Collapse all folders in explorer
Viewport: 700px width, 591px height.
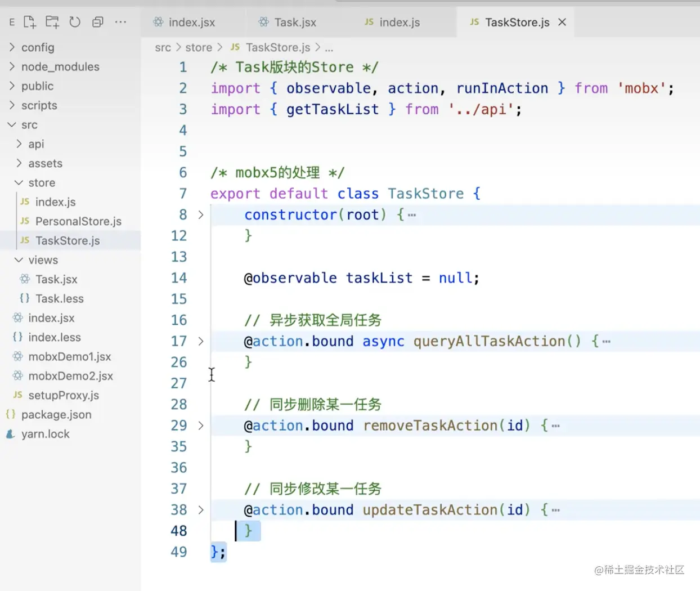click(x=98, y=22)
